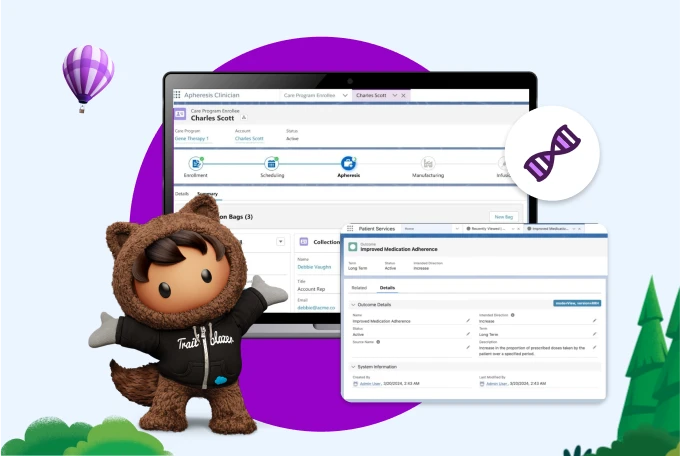
Task: Show info tooltip for Intended Direction
Action: [x=513, y=315]
